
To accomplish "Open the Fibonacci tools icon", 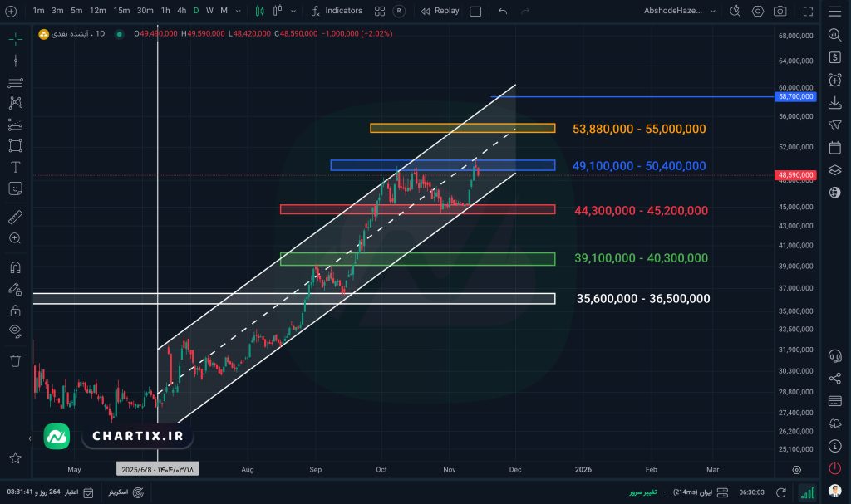I will coord(15,125).
